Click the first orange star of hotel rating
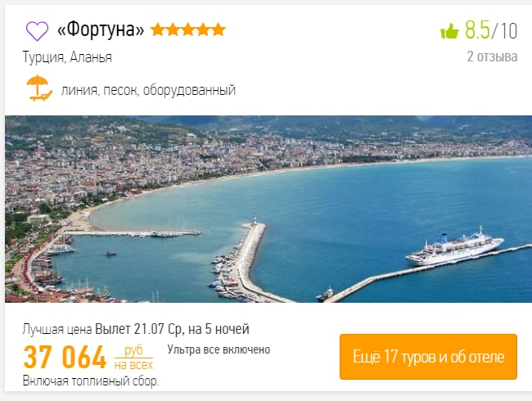532x401 pixels. (158, 29)
